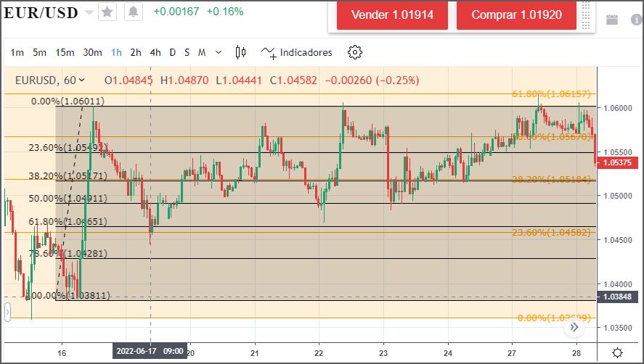This screenshot has width=644, height=364.
Task: Open the candlestick chart style selector
Action: [241, 52]
